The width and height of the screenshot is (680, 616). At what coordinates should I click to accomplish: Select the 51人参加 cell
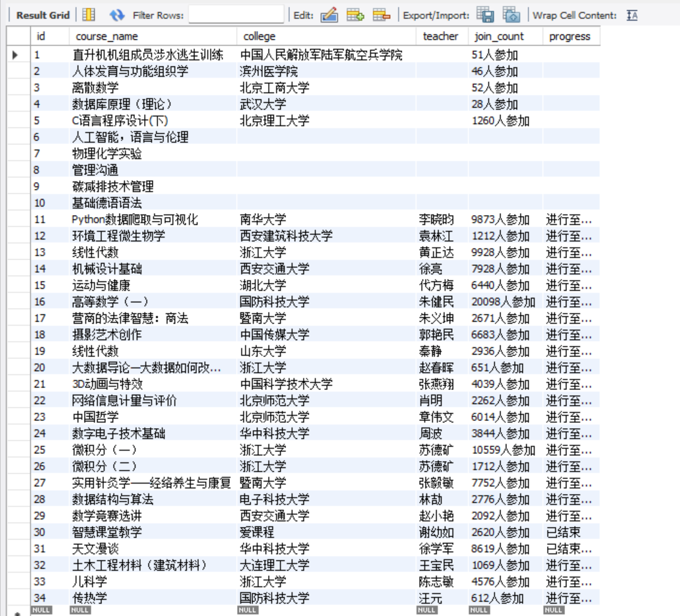pyautogui.click(x=506, y=55)
